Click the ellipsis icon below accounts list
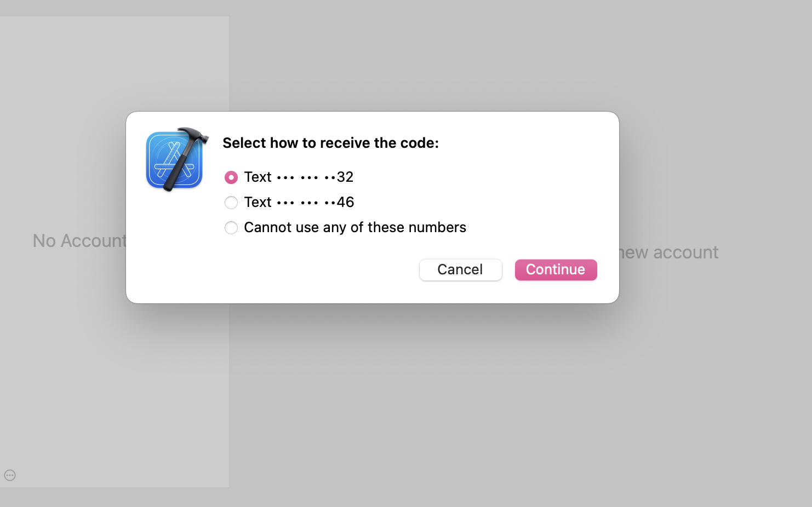Viewport: 812px width, 507px height. (10, 475)
